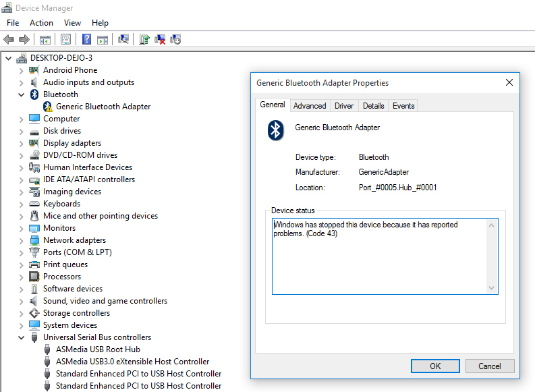Click Show/Hide console tree toolbar icon
Image resolution: width=535 pixels, height=392 pixels.
[x=45, y=40]
